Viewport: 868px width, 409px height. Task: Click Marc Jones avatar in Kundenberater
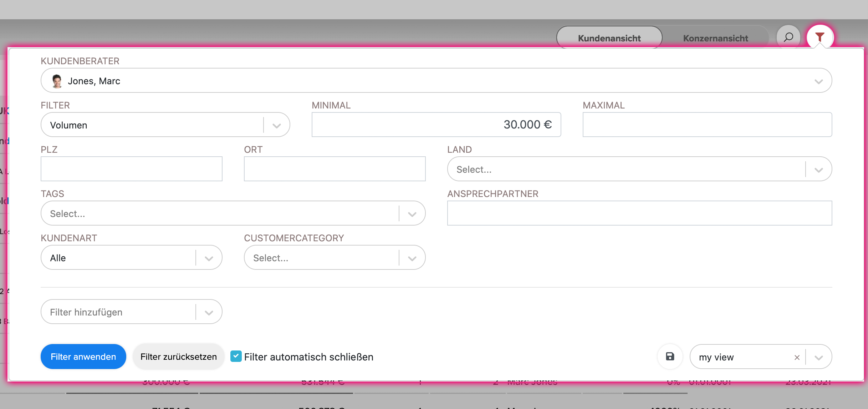(x=57, y=81)
